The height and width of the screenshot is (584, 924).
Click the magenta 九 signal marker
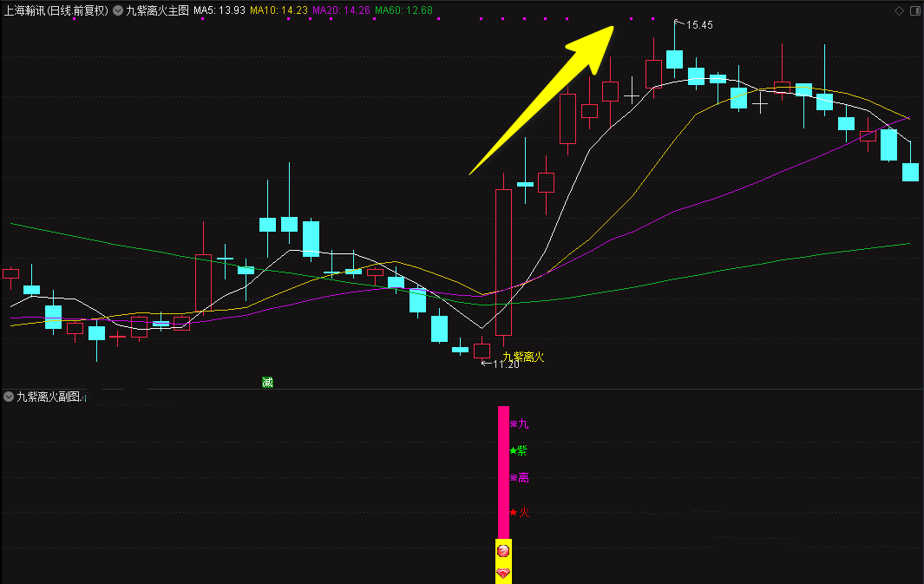tap(519, 423)
